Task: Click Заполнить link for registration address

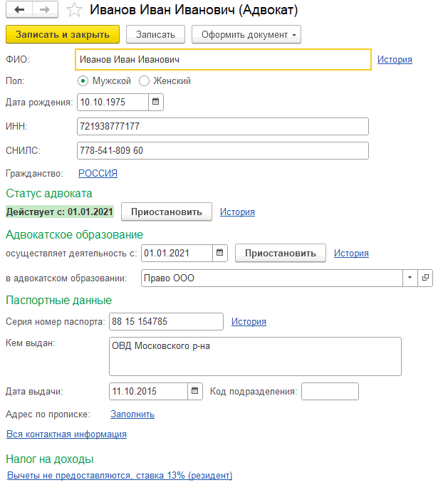Action: pos(132,414)
